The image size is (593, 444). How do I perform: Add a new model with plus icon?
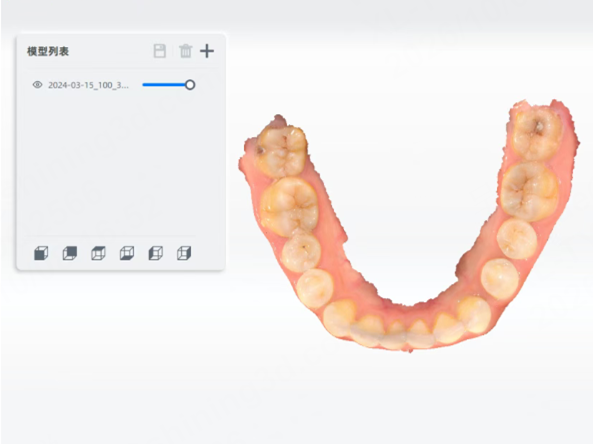coord(207,51)
